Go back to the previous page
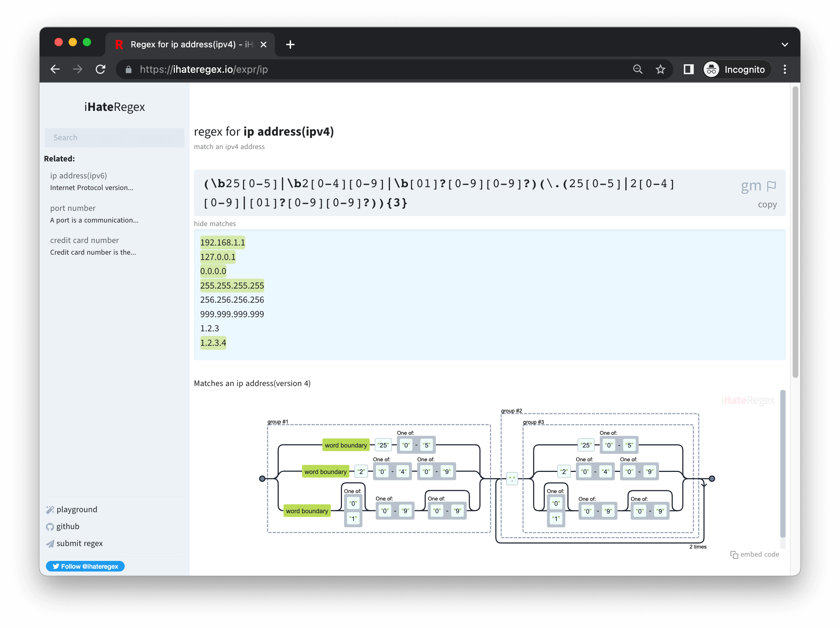840x628 pixels. coord(55,70)
